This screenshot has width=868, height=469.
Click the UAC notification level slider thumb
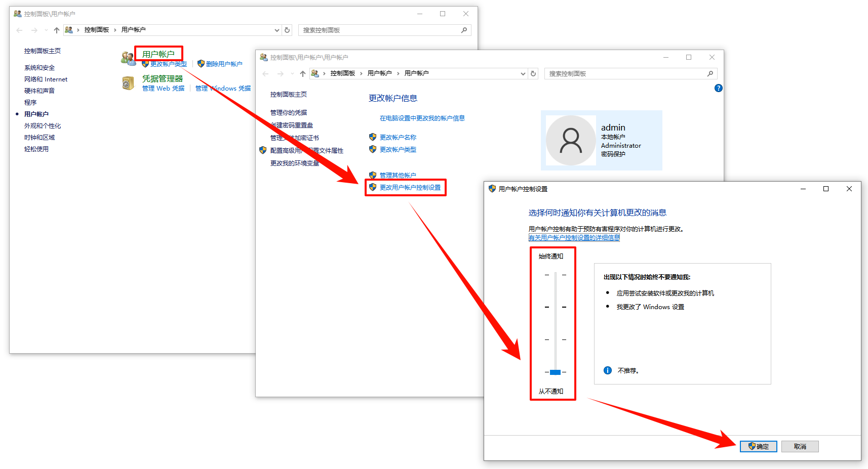555,372
